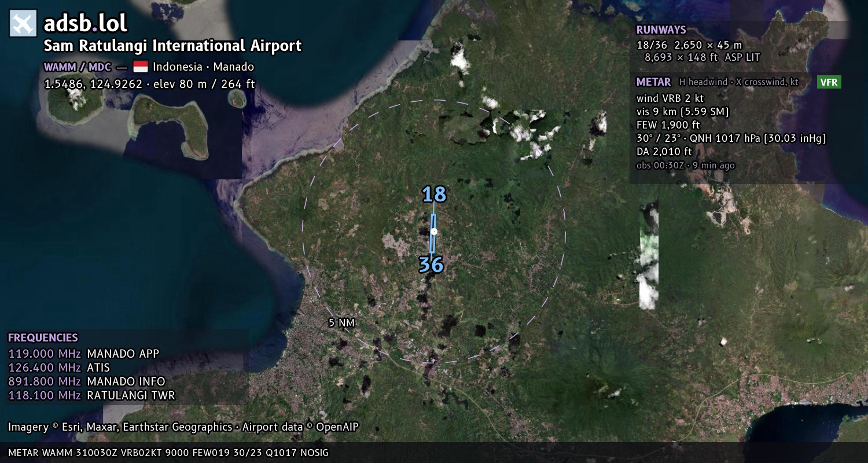Click the Indonesia flag icon

[x=141, y=67]
